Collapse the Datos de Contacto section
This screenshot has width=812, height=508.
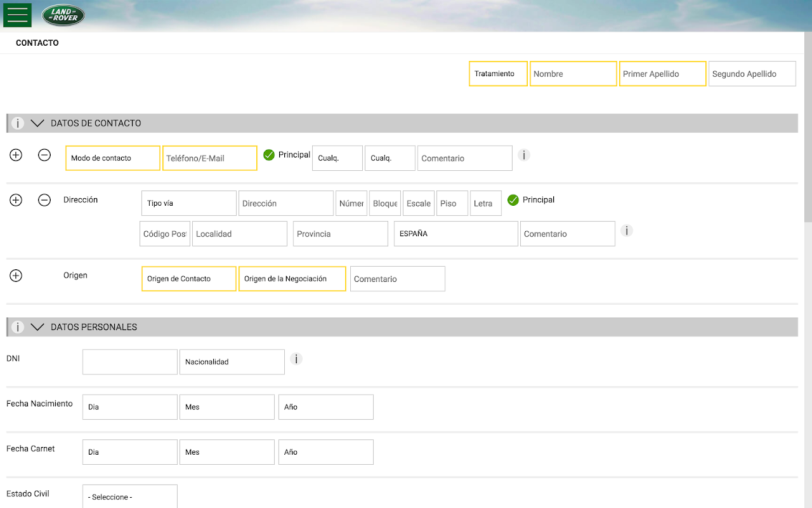(37, 123)
